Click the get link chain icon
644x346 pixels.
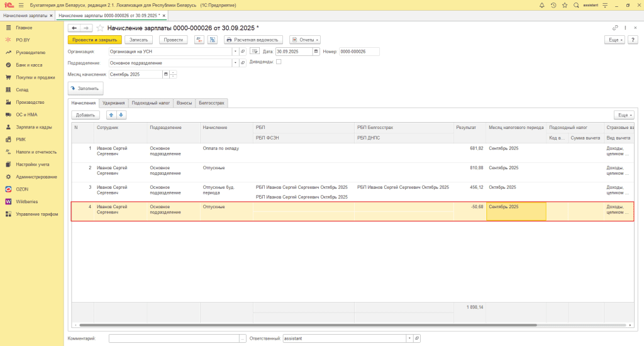[x=615, y=28]
